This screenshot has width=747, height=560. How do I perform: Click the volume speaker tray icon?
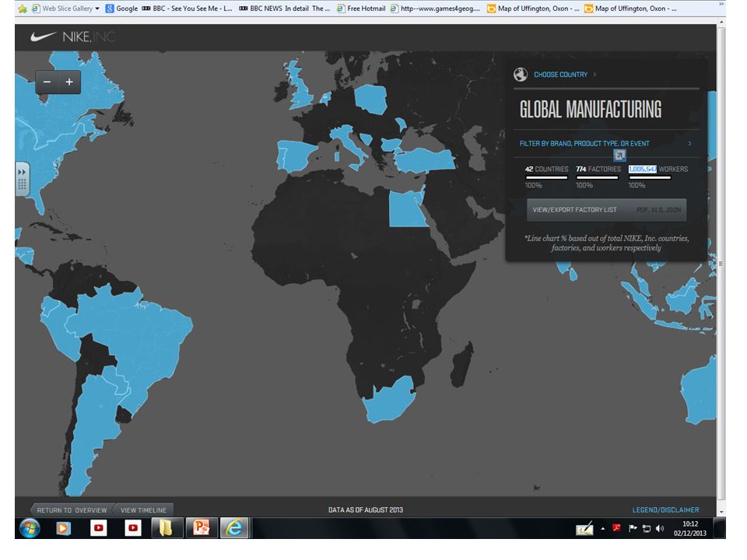(660, 529)
